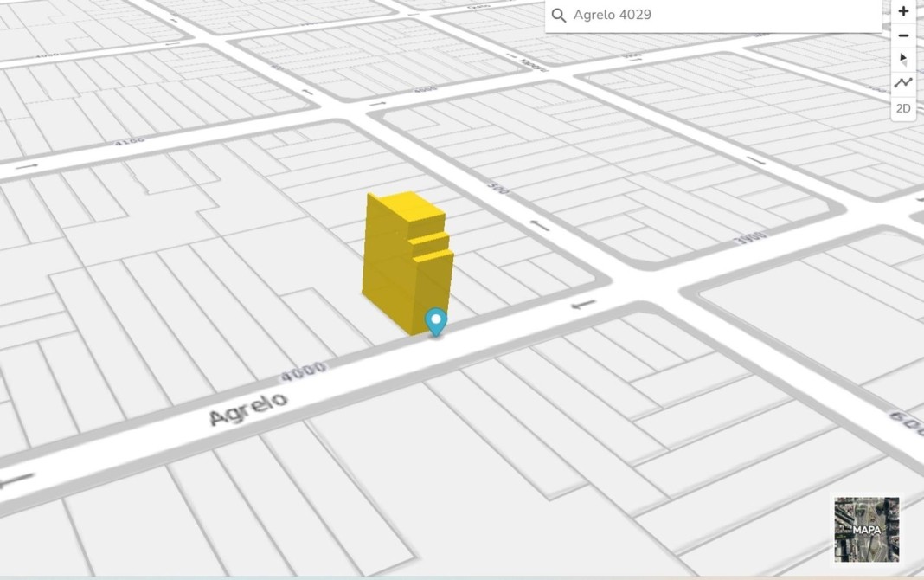This screenshot has height=580, width=924.
Task: Click the right-pointing arrow below the 4100 label
Action: 27,165
